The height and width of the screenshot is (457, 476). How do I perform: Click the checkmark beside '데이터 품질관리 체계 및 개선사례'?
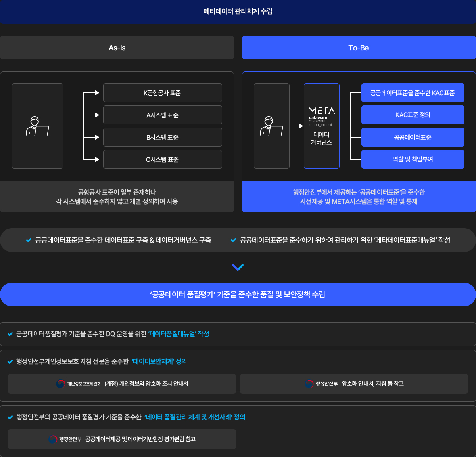click(x=10, y=417)
